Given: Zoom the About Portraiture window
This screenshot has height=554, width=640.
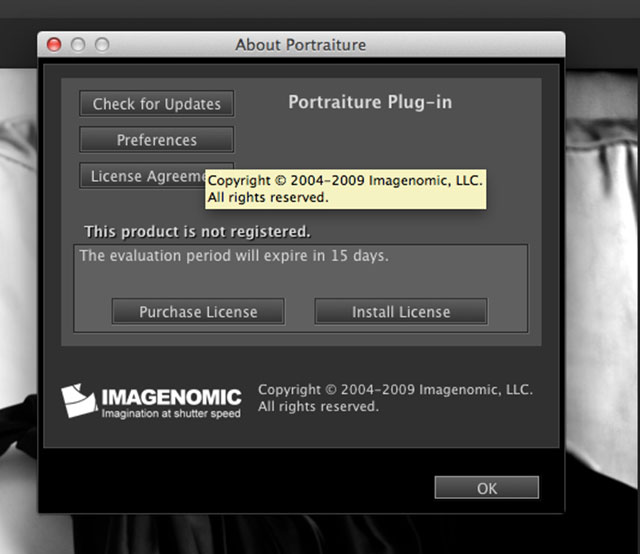Looking at the screenshot, I should 102,44.
